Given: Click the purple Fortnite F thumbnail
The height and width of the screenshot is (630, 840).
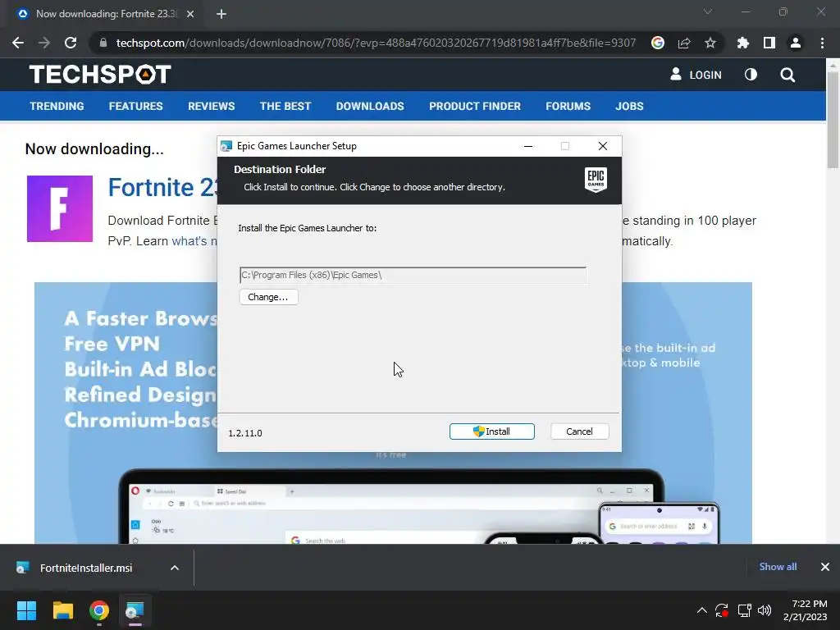Looking at the screenshot, I should (60, 208).
